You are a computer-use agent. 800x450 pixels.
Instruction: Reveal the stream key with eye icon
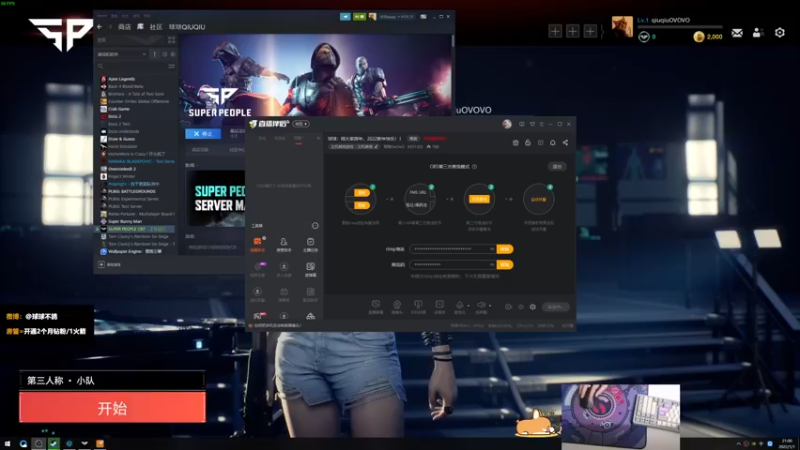tap(492, 264)
